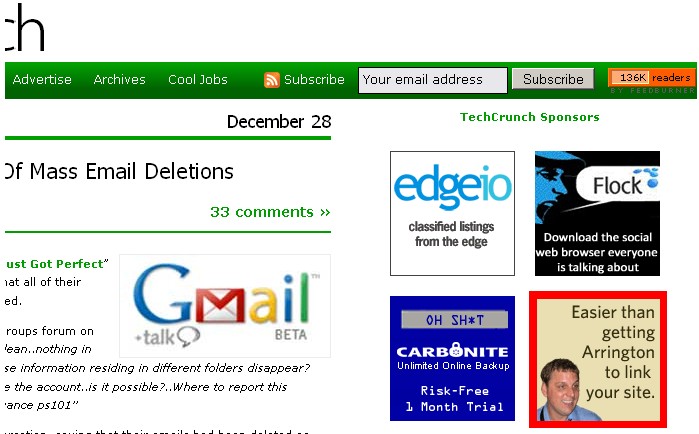The image size is (699, 434).
Task: Open the 33 comments link
Action: point(270,212)
